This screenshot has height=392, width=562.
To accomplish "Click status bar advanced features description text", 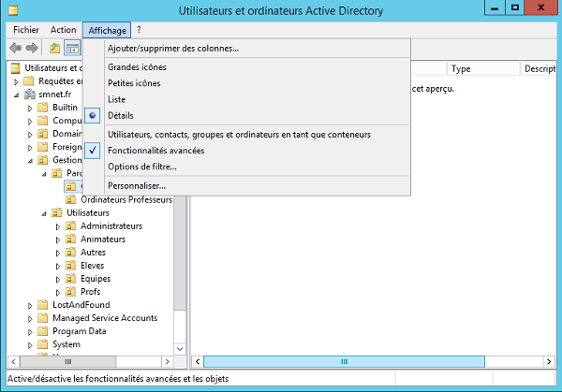I will point(118,379).
